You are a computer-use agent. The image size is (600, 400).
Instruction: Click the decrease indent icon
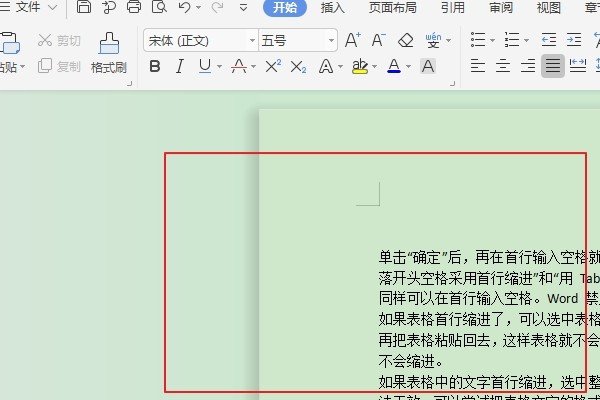tap(549, 40)
